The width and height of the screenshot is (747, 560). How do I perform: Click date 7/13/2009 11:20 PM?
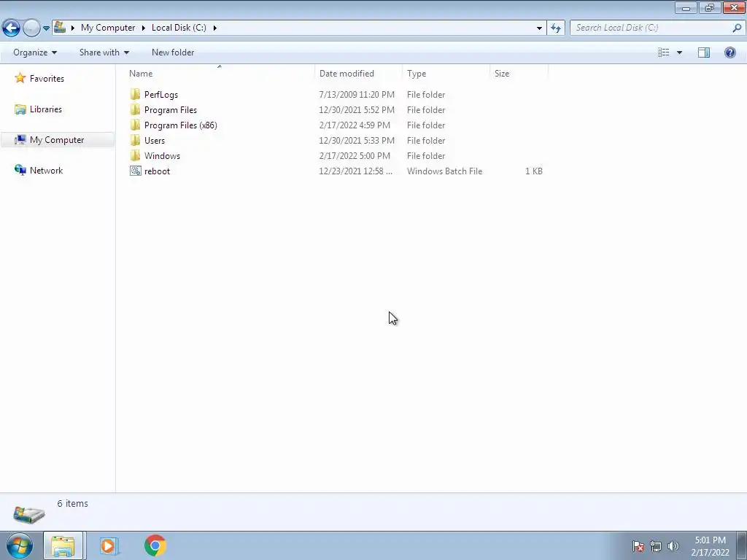pos(357,95)
